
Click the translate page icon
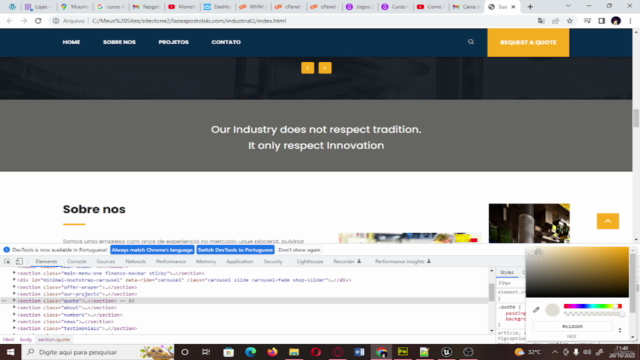[541, 21]
